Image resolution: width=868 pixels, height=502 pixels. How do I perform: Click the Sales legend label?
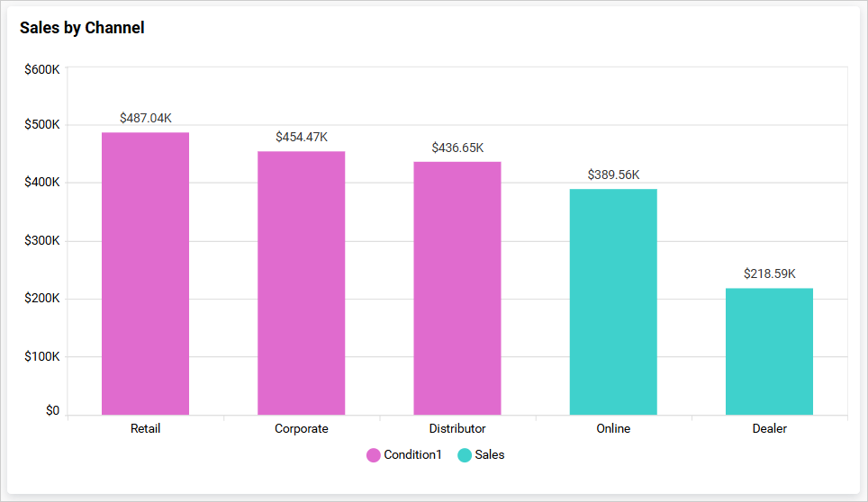point(490,455)
